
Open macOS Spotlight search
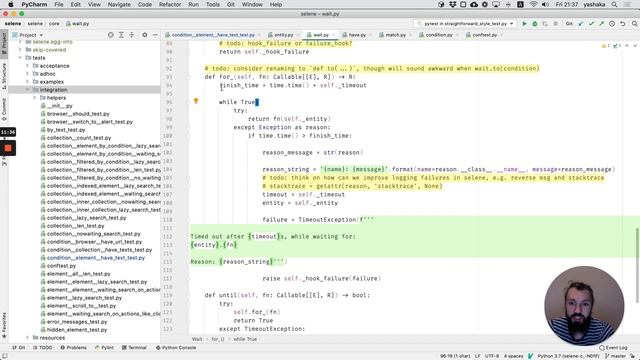point(614,4)
